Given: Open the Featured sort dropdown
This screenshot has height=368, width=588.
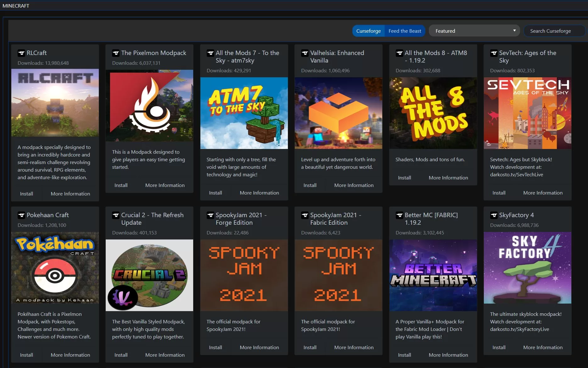Looking at the screenshot, I should pyautogui.click(x=474, y=31).
